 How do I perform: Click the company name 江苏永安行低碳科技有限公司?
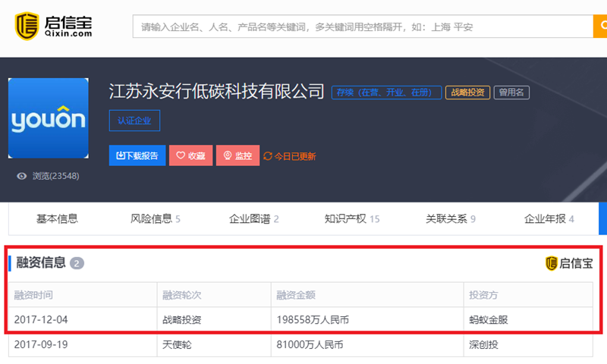click(x=216, y=92)
